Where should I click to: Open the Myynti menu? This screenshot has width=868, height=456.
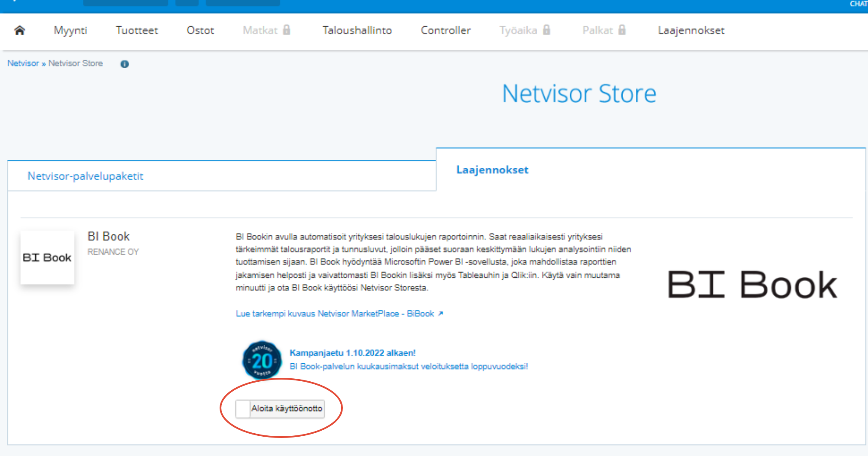pos(70,30)
